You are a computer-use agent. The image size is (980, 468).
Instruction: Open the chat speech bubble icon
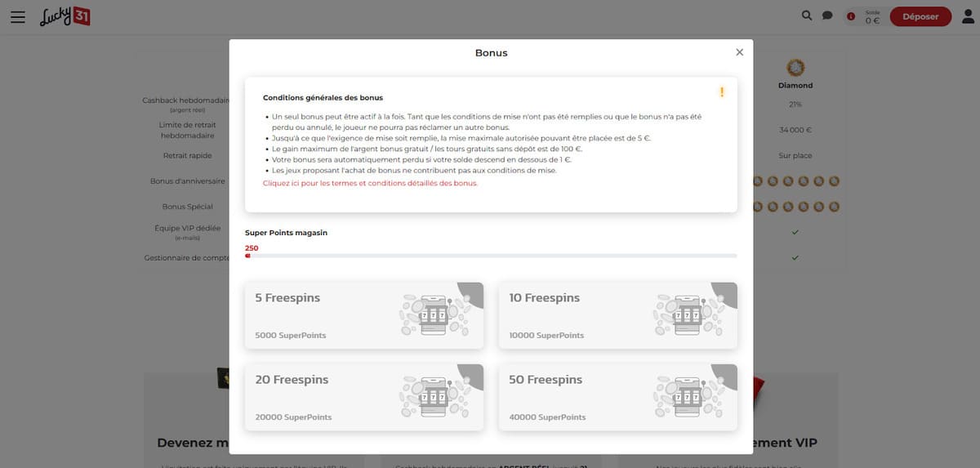coord(827,16)
